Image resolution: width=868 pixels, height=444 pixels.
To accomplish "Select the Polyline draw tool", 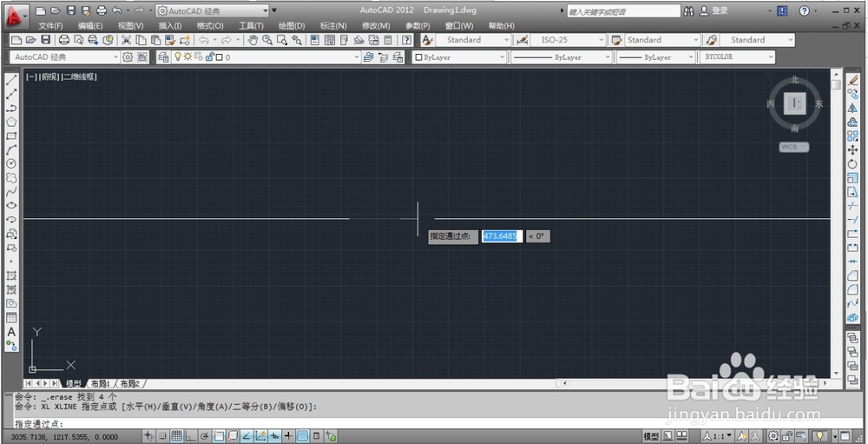I will [11, 108].
